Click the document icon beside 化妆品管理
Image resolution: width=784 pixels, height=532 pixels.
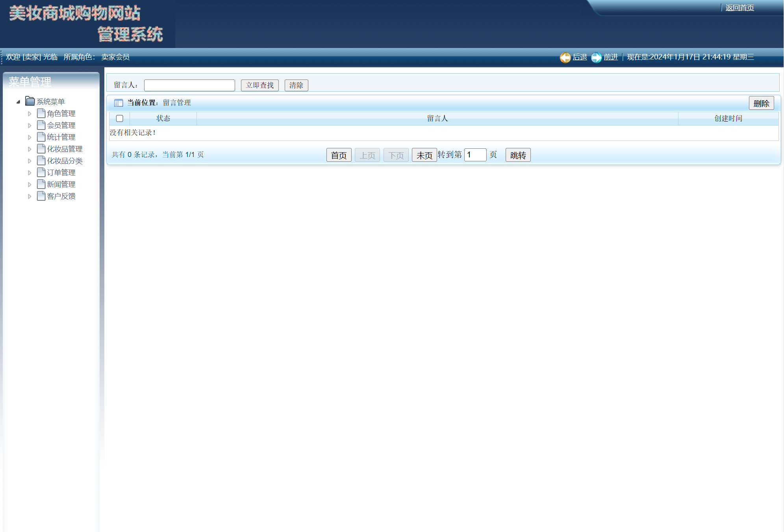[x=41, y=149]
